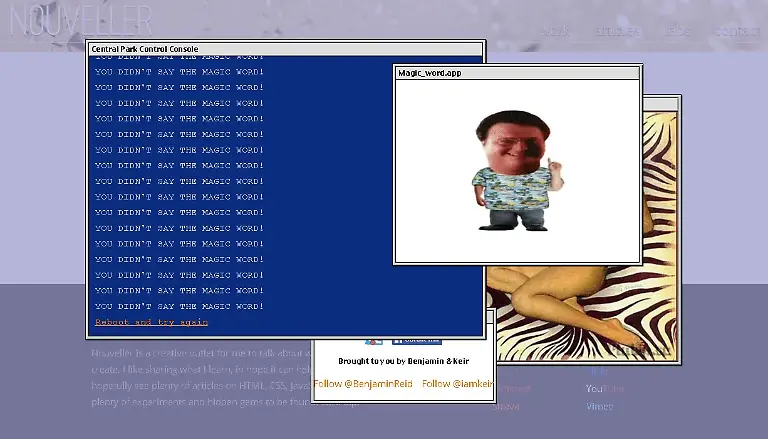Click the Reboot and try again link
This screenshot has height=439, width=768.
click(151, 322)
